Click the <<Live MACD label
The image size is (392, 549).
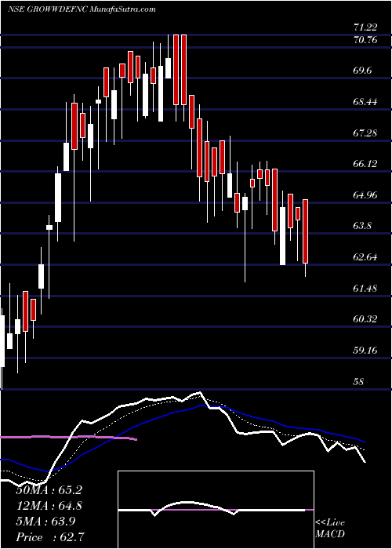[x=330, y=529]
